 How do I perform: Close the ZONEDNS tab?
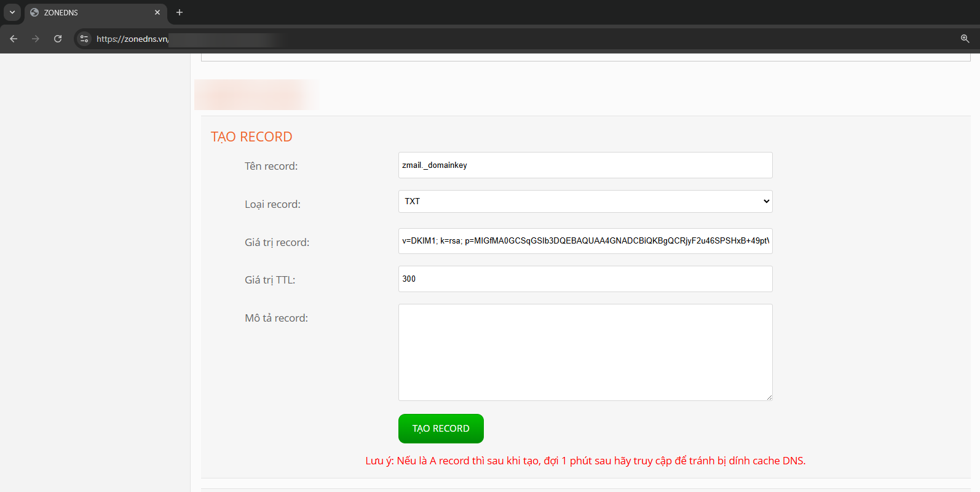(x=157, y=12)
